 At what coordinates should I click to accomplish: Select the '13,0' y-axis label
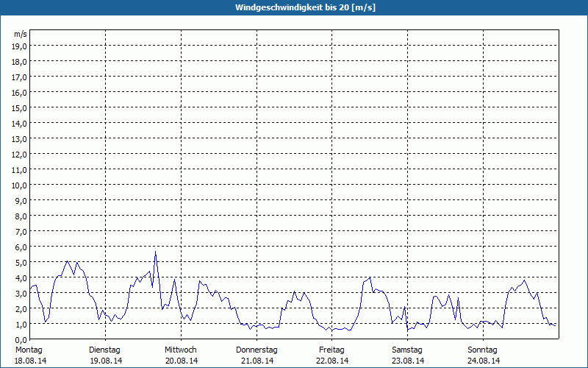[20, 139]
